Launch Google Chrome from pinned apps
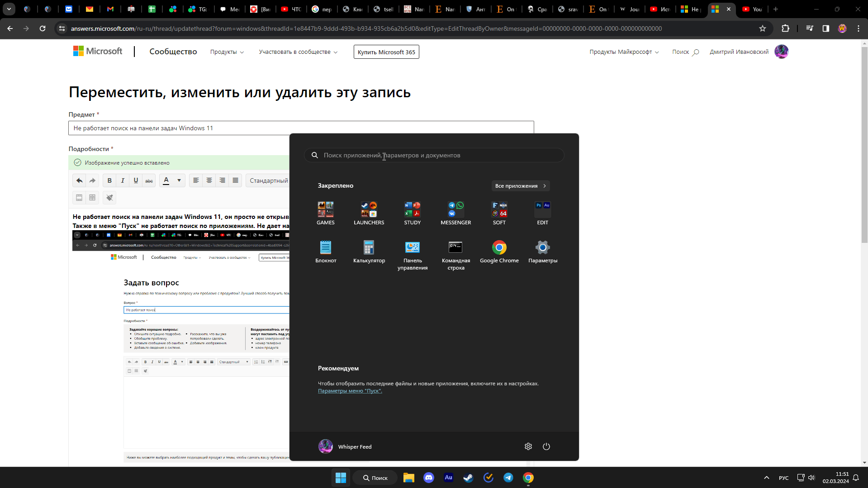 click(x=499, y=252)
